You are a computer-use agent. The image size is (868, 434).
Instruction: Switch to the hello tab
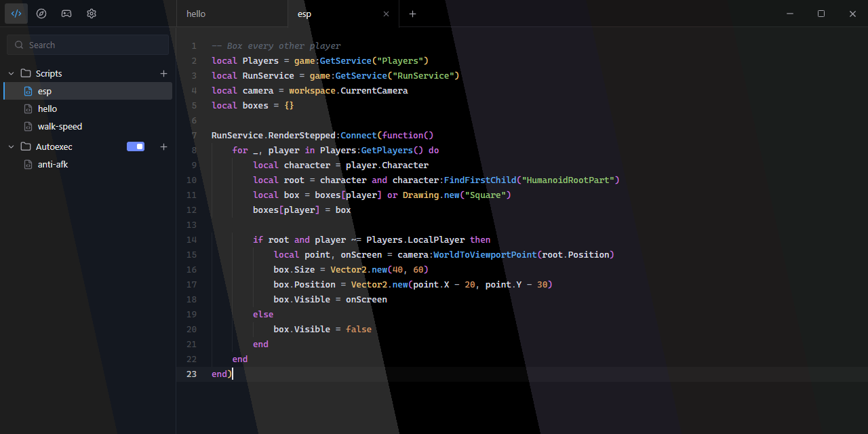[x=232, y=14]
